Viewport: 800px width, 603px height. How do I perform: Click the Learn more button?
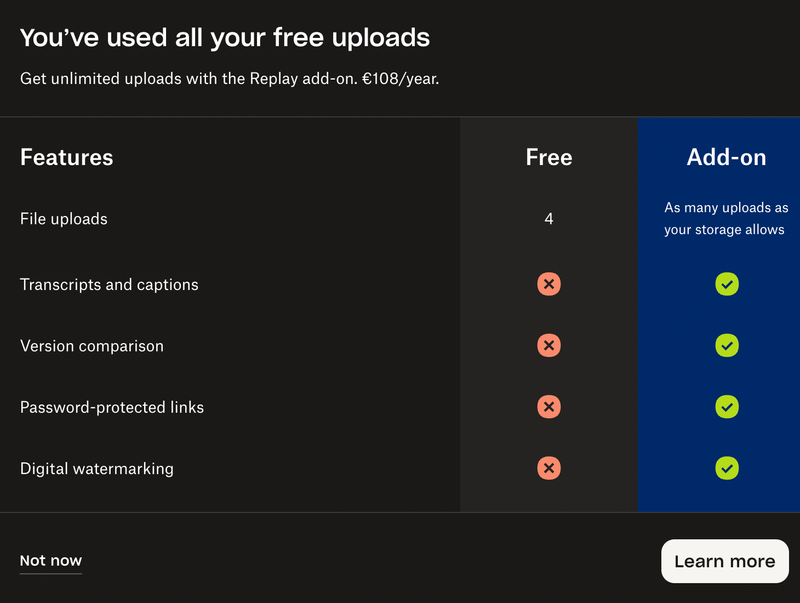coord(725,561)
